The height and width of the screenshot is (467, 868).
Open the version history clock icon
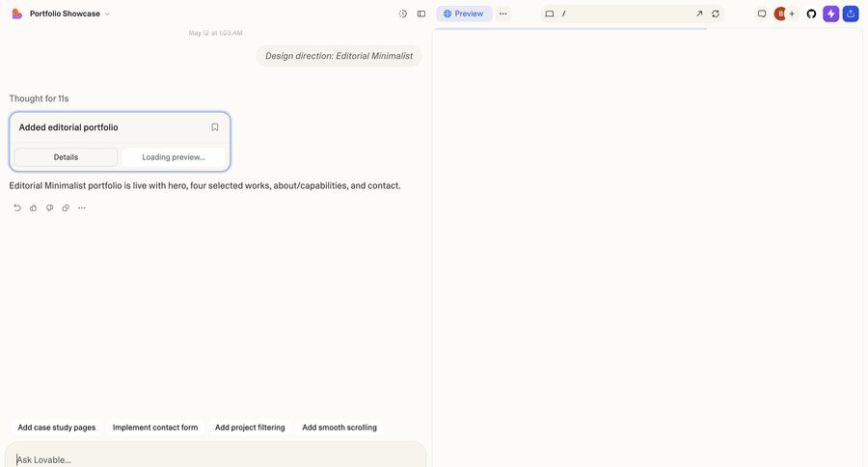point(403,14)
